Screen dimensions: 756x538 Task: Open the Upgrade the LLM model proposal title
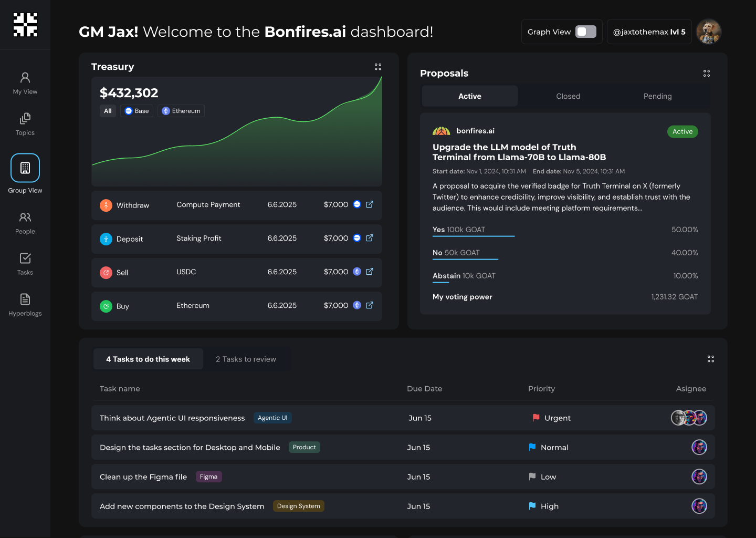tap(519, 152)
